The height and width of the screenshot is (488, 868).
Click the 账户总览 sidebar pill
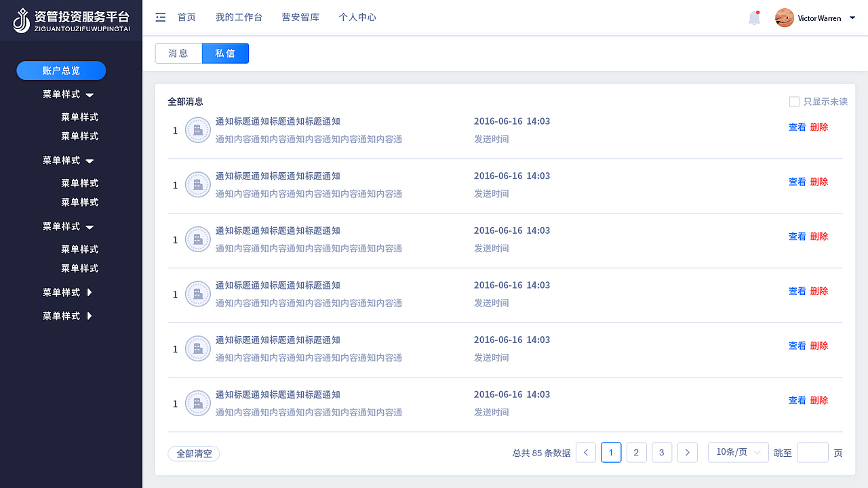tap(61, 70)
